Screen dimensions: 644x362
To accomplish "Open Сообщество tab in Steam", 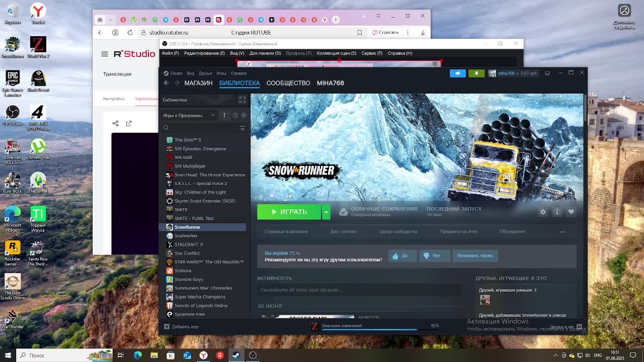I will coord(288,83).
